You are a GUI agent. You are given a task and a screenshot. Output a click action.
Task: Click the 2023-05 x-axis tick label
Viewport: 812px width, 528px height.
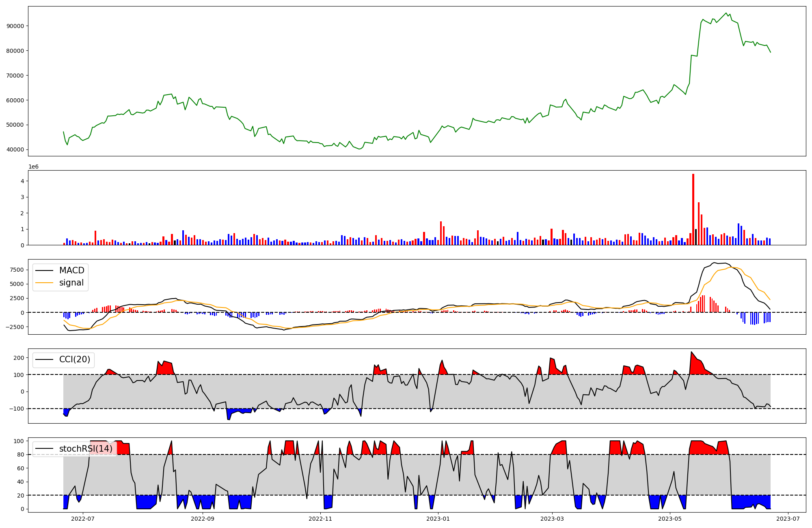pos(670,518)
